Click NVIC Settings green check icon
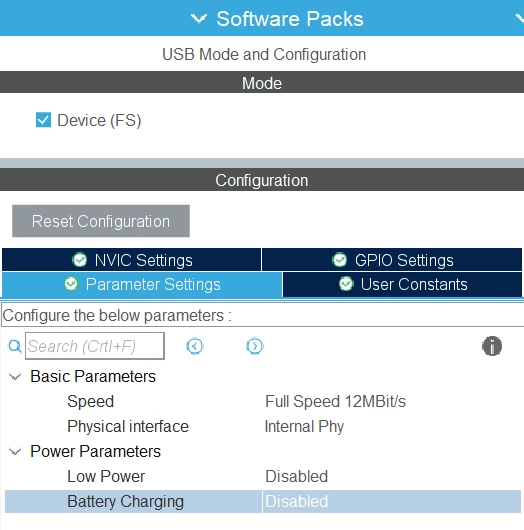Viewport: 524px width, 530px height. pos(80,260)
